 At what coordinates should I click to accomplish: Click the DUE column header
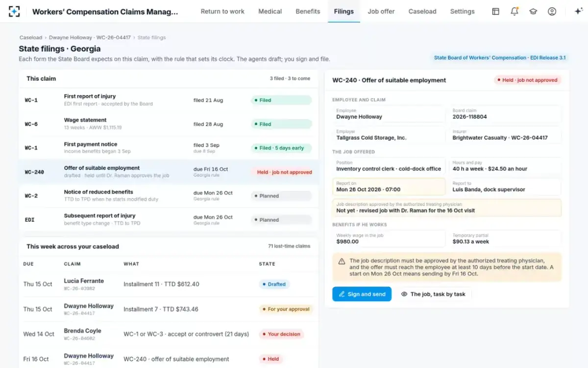pyautogui.click(x=28, y=264)
